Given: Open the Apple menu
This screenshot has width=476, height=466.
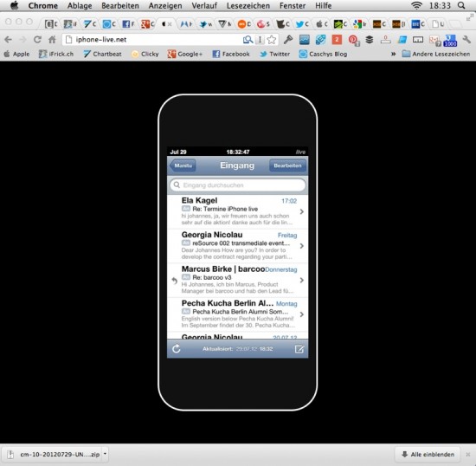Looking at the screenshot, I should point(14,5).
